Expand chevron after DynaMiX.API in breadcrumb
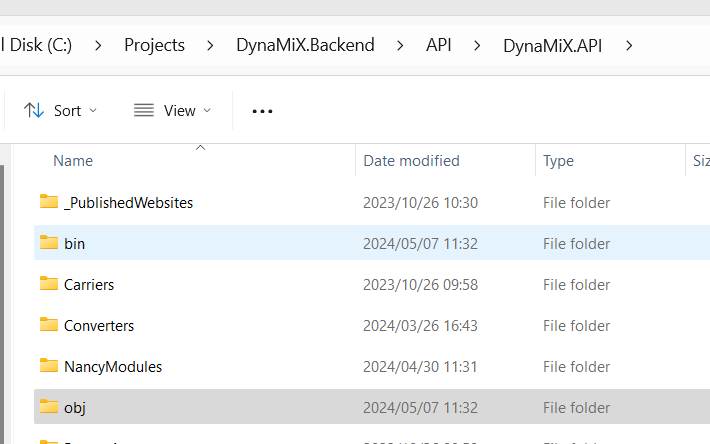This screenshot has height=444, width=710. [x=629, y=45]
